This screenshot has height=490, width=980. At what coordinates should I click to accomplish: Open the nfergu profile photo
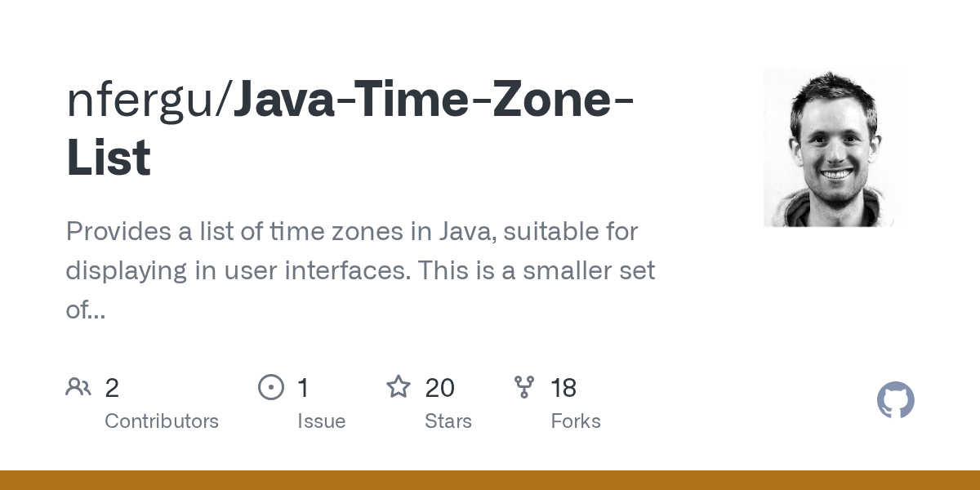(x=831, y=147)
